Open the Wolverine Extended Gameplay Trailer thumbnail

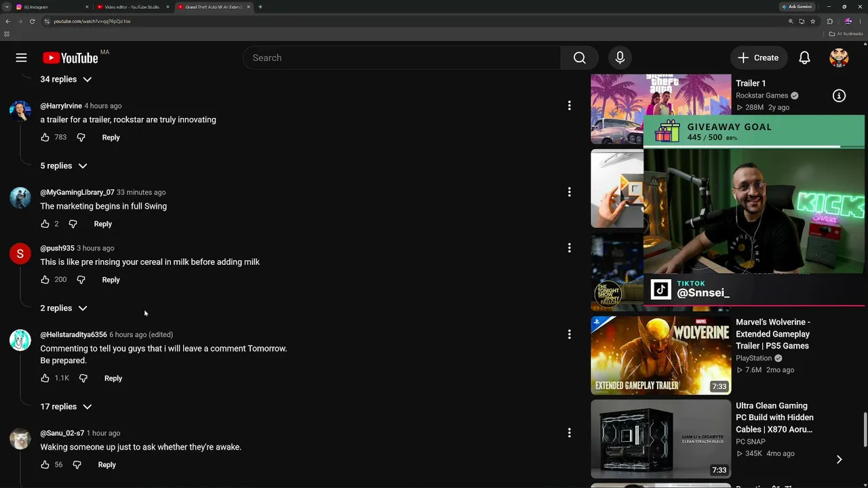coord(660,355)
